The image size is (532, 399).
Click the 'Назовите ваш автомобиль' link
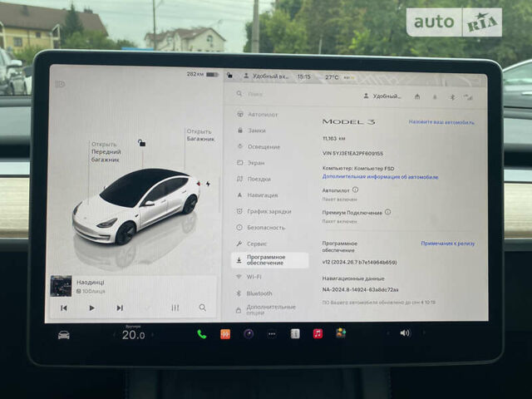441,122
